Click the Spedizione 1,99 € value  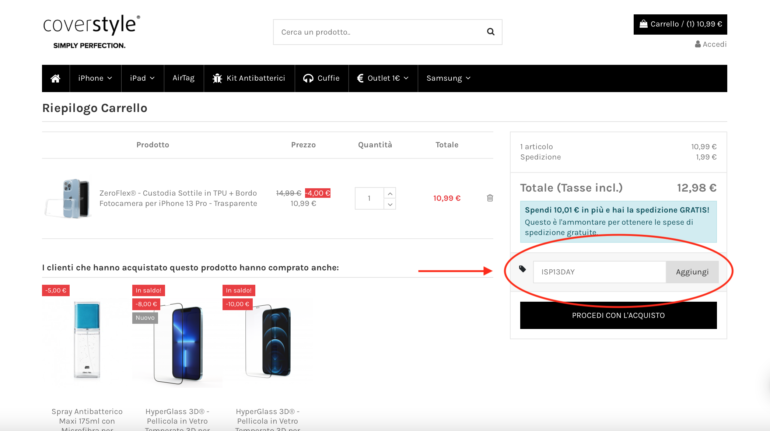(706, 157)
